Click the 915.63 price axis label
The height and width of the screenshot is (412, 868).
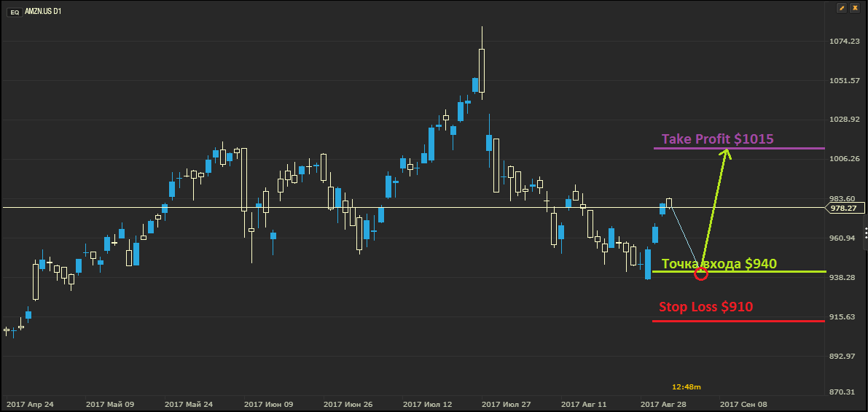point(844,316)
